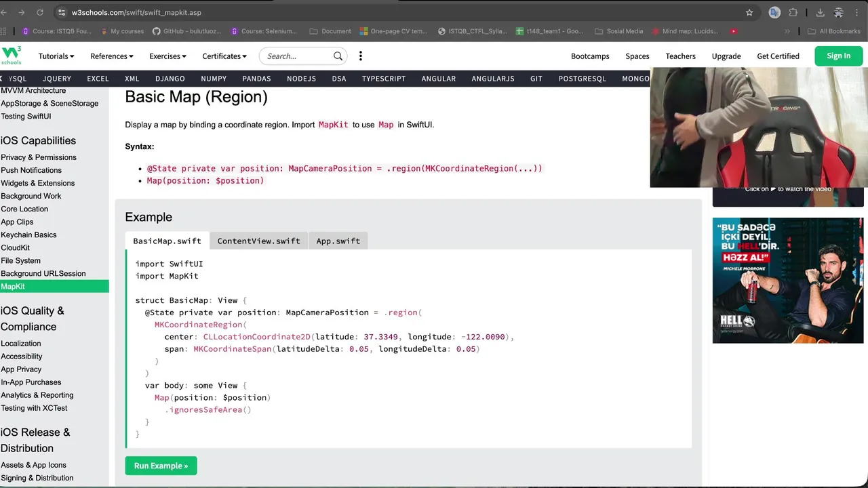
Task: Open the All Bookmarks folder
Action: click(x=834, y=31)
